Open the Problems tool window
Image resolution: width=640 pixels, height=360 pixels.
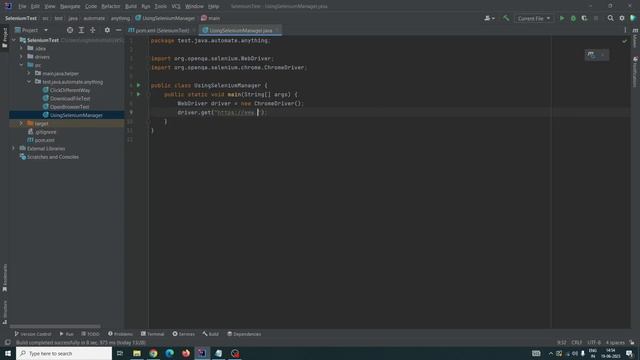(120, 334)
